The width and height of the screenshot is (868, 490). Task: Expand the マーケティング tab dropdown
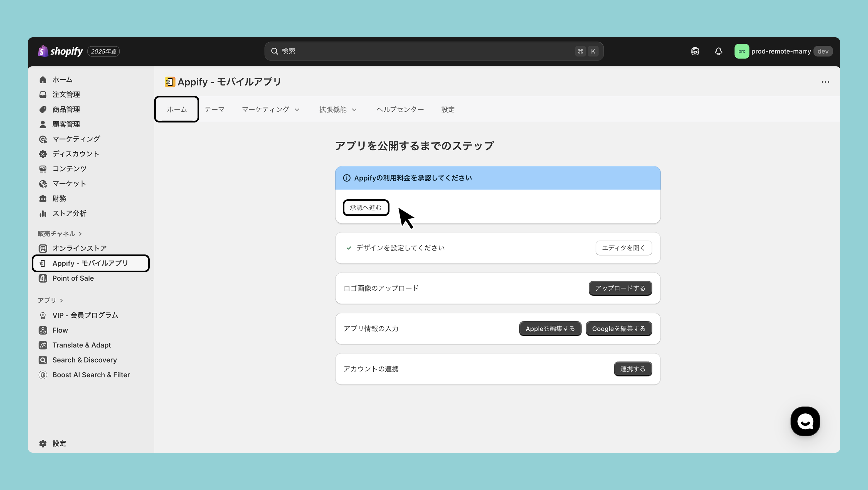tap(271, 110)
